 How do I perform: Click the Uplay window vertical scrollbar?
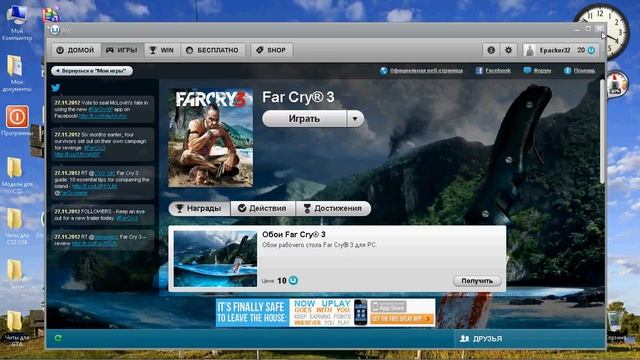pos(602,131)
